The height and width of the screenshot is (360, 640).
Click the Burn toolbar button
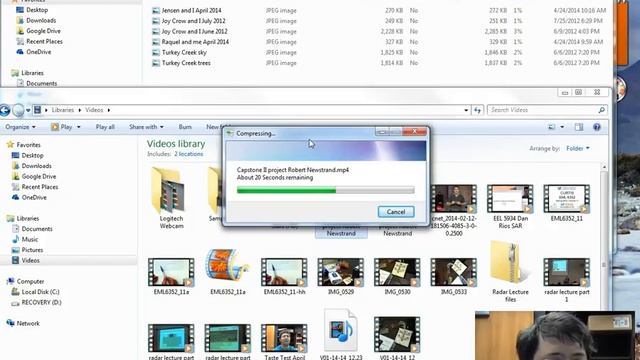click(x=185, y=127)
